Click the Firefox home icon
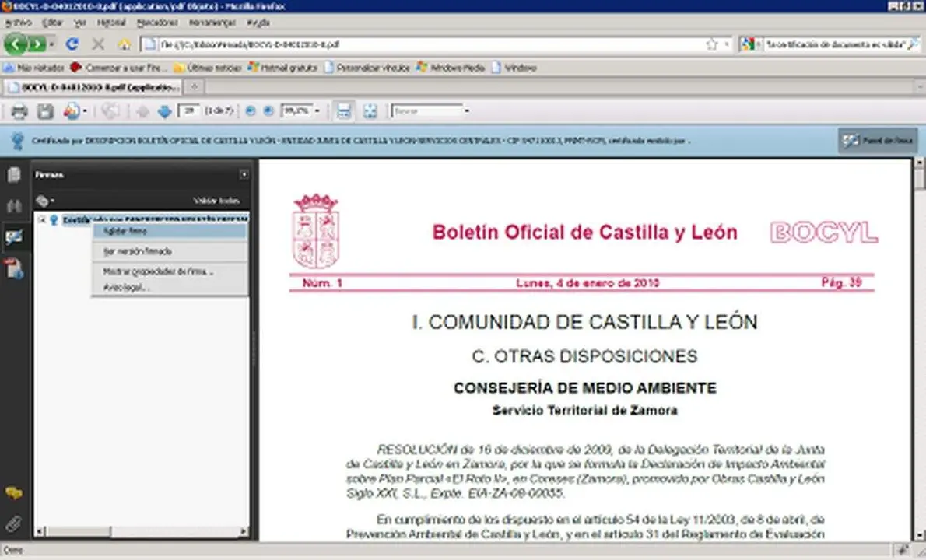This screenshot has width=926, height=560. pos(124,44)
